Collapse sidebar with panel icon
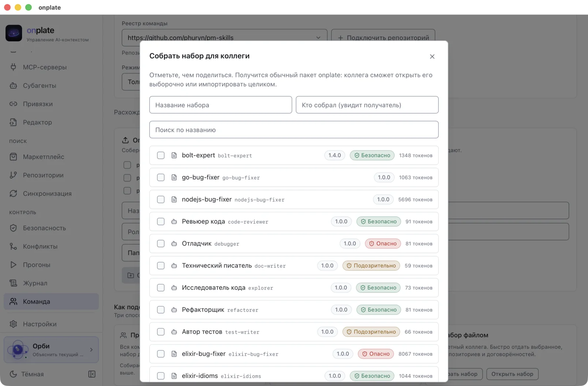Image resolution: width=588 pixels, height=386 pixels. pos(92,374)
